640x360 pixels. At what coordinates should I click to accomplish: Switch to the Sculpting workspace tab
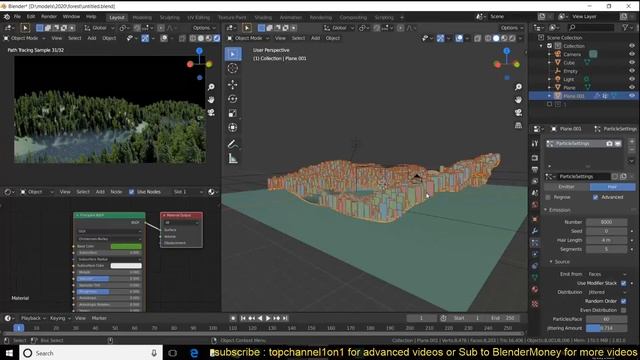169,17
